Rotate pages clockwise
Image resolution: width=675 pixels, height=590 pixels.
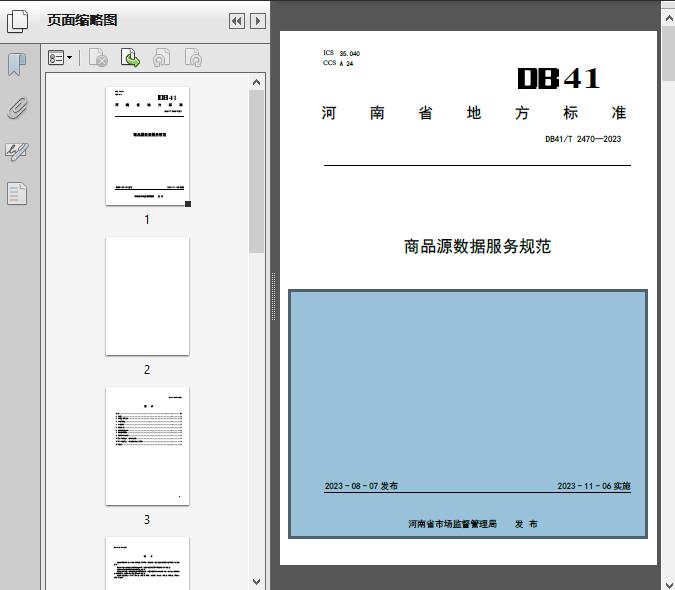coord(193,59)
